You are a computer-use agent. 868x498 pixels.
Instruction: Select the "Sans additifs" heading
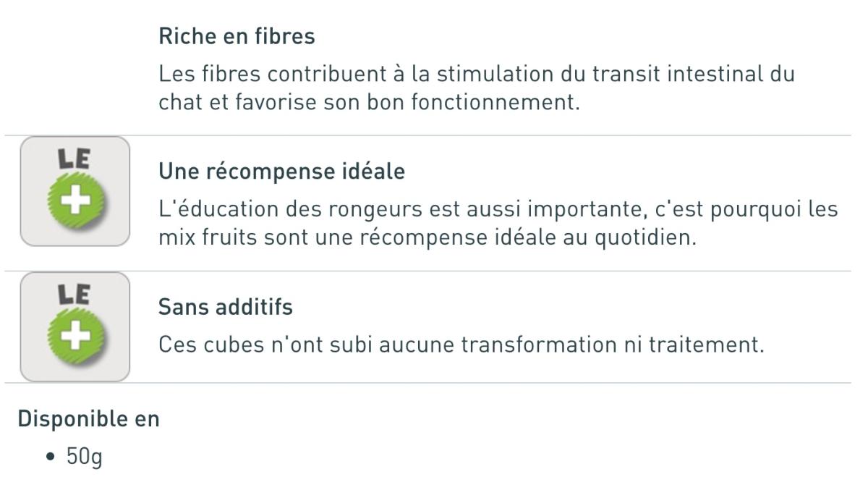(x=226, y=308)
